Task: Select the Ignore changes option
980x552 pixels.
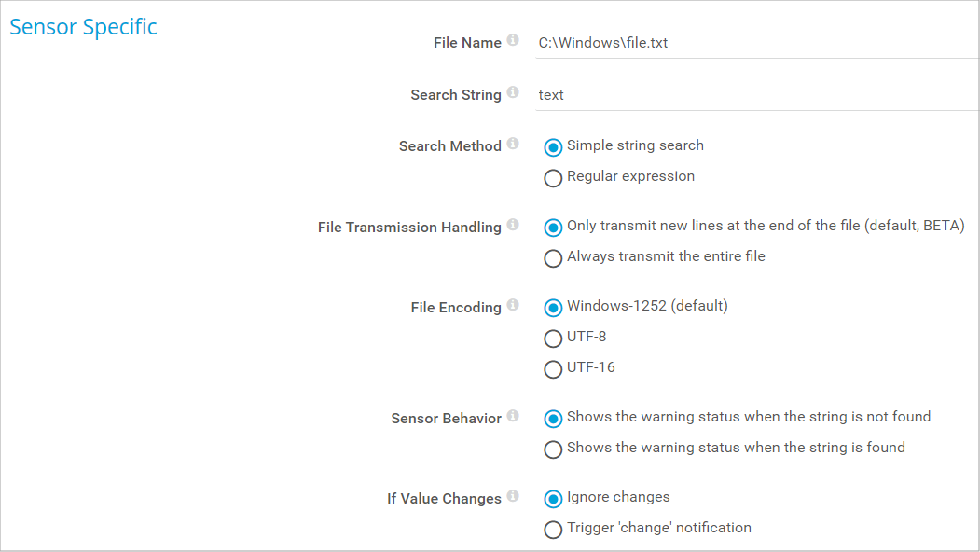Action: pos(553,498)
